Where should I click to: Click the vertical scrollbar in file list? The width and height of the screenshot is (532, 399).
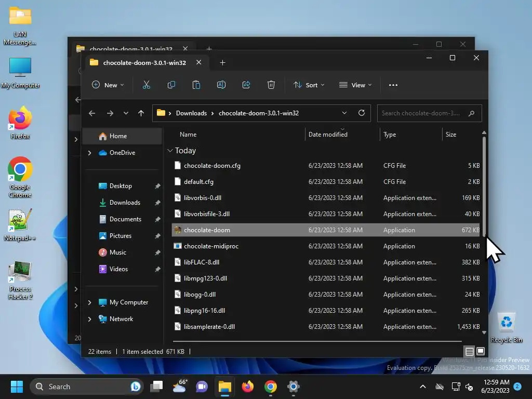484,186
